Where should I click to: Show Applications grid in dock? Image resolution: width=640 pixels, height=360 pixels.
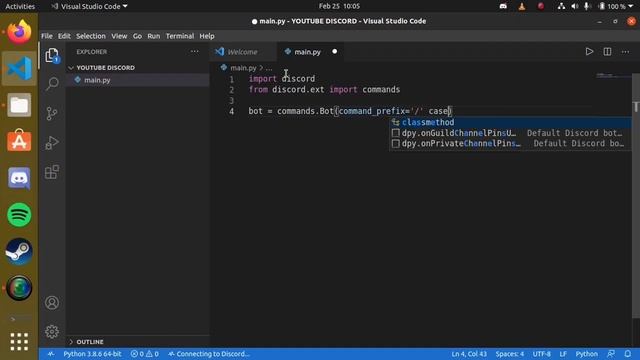click(x=19, y=341)
